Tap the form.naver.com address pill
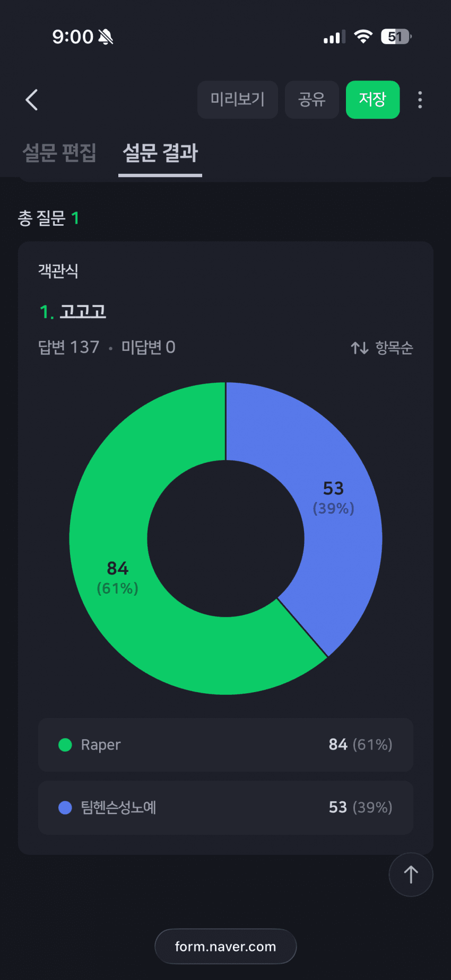This screenshot has width=451, height=980. click(226, 946)
